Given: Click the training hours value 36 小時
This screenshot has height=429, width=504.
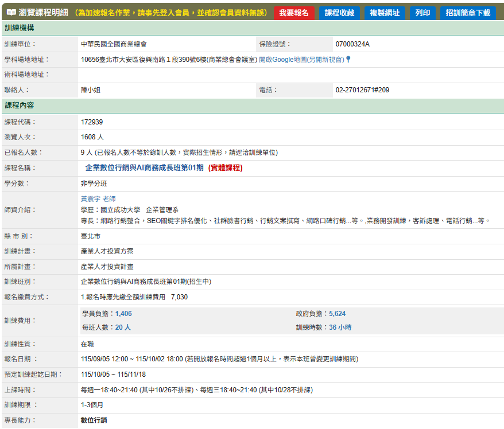Looking at the screenshot, I should coord(340,327).
